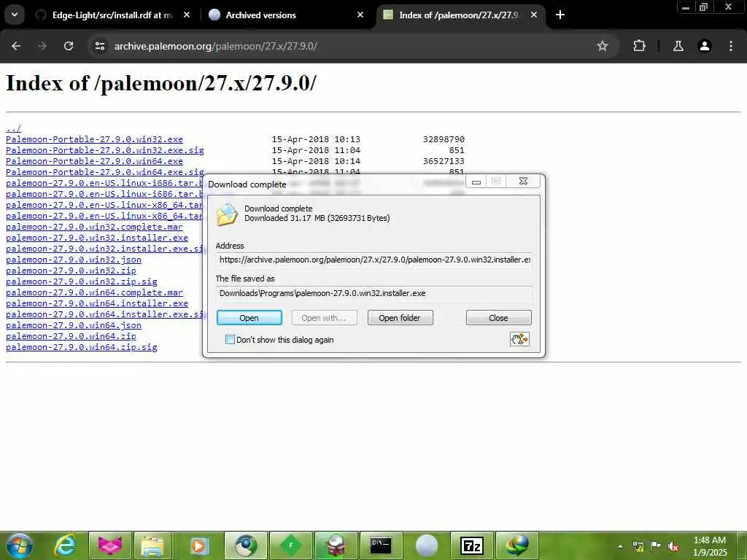Viewport: 747px width, 560px height.
Task: Open the green diamond F taskbar app
Action: (290, 545)
